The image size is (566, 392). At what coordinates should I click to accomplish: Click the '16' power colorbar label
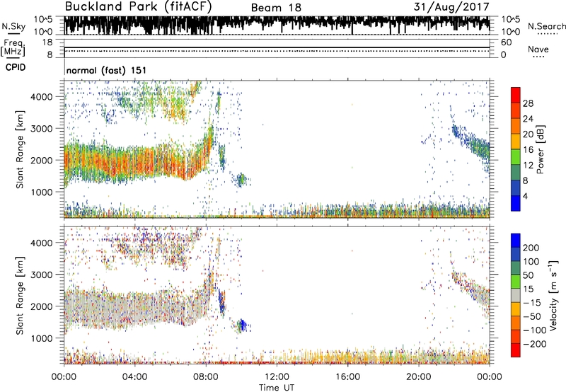tap(528, 149)
